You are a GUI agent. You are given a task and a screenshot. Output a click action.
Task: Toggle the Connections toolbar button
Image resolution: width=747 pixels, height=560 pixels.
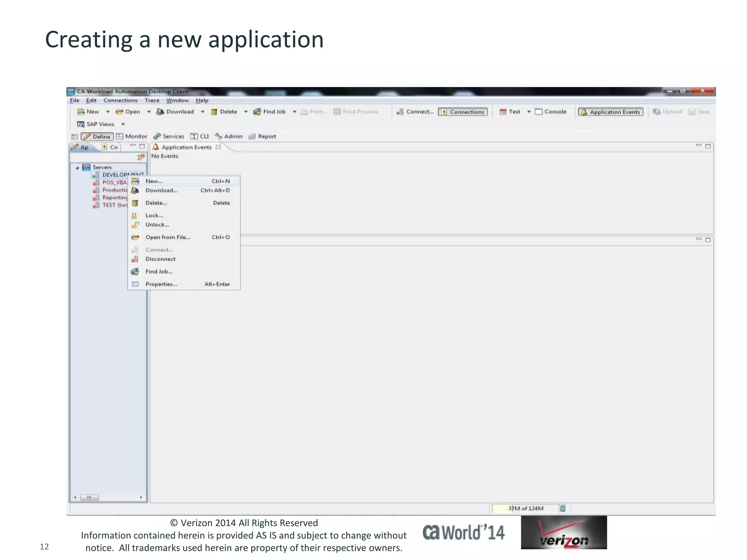click(x=463, y=112)
